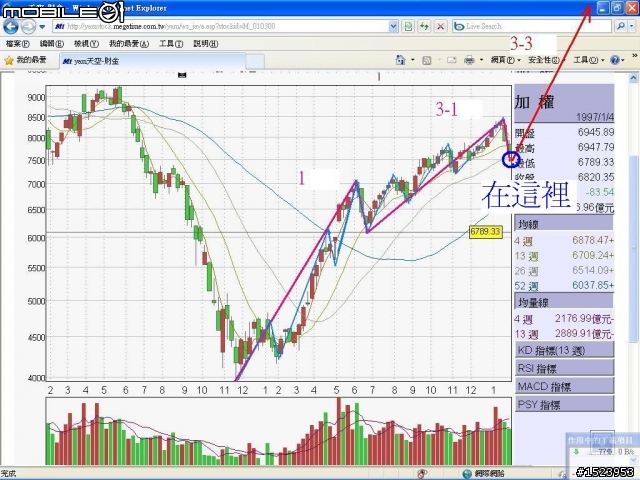
Task: Open the 工具(T) menu
Action: coord(171,44)
